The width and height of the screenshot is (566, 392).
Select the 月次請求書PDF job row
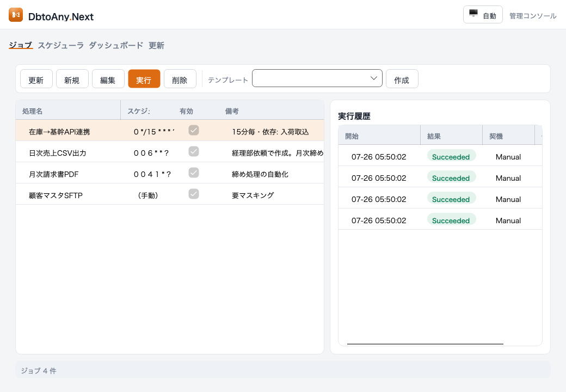(170, 173)
